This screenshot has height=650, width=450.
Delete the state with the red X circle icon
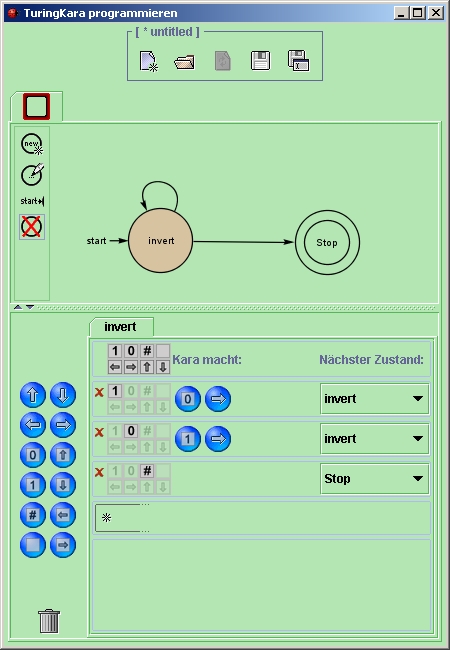(32, 227)
